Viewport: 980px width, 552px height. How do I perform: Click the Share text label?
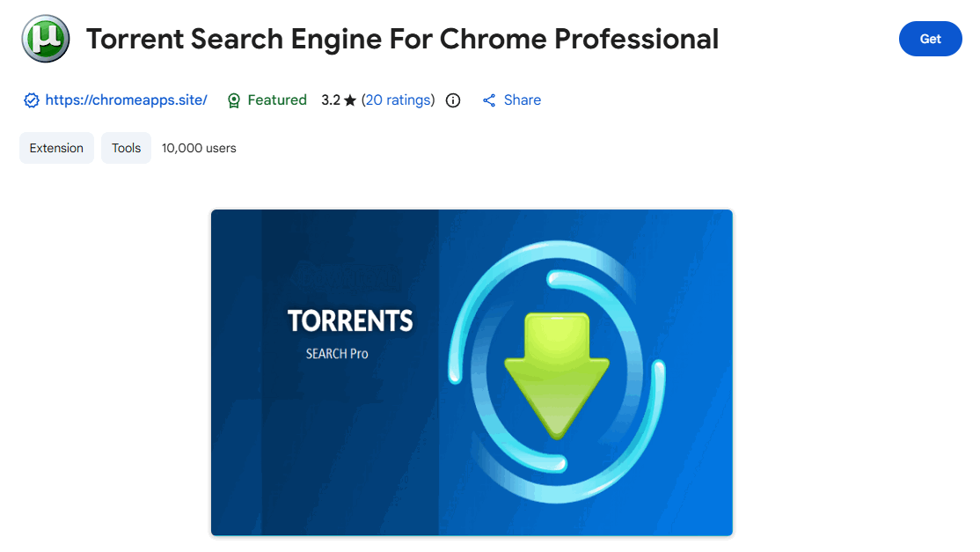(522, 100)
